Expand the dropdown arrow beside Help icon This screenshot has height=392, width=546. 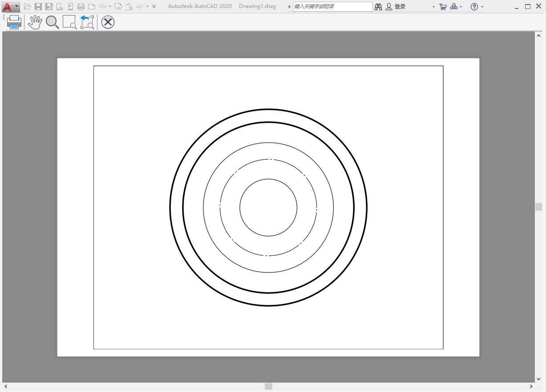point(482,7)
